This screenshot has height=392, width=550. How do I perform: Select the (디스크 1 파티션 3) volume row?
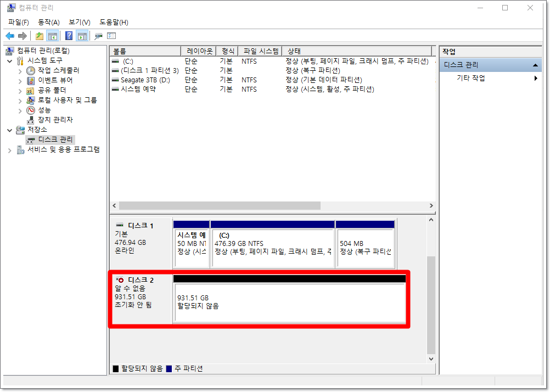click(x=272, y=70)
